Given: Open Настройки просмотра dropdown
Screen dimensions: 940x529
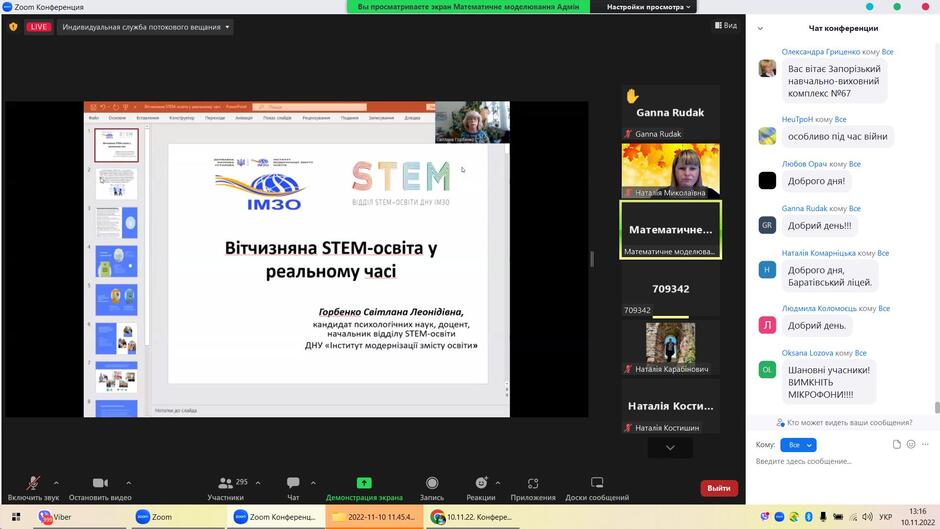Looking at the screenshot, I should pyautogui.click(x=649, y=7).
